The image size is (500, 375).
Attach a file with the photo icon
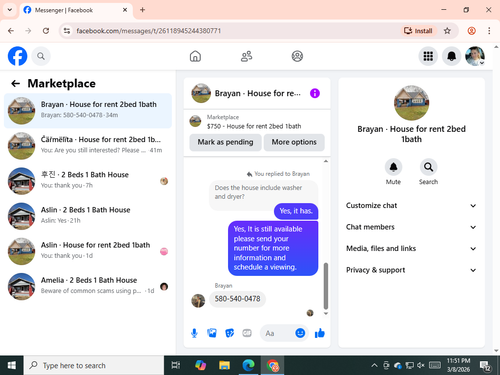[212, 333]
